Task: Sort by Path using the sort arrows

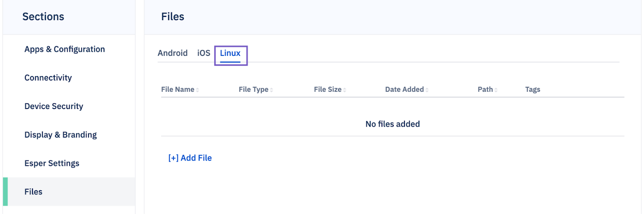Action: tap(496, 90)
